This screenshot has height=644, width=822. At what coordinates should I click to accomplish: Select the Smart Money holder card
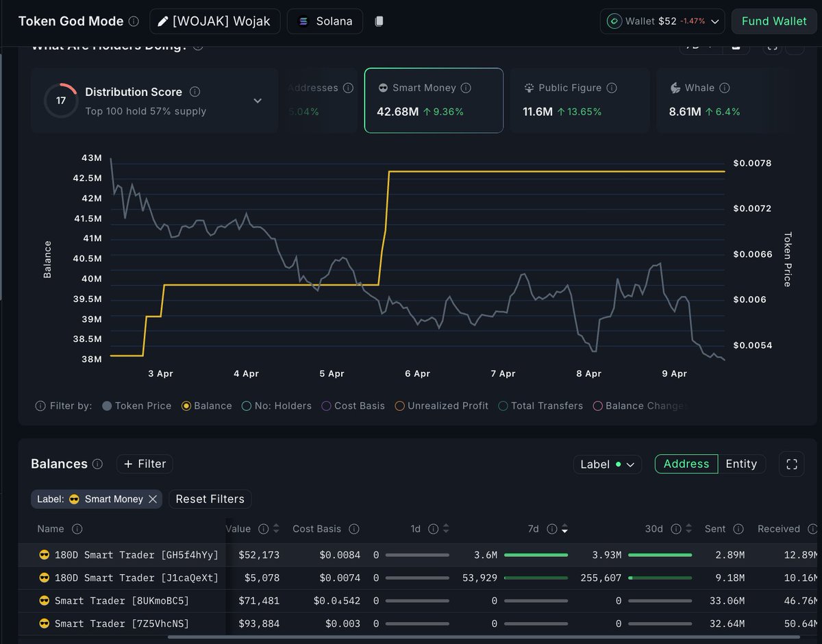(x=434, y=100)
